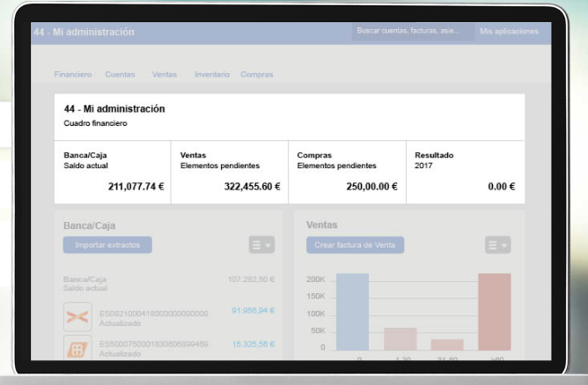Select bank account ES08210004180000000000000
Screen dimensions: 588x385
point(154,314)
